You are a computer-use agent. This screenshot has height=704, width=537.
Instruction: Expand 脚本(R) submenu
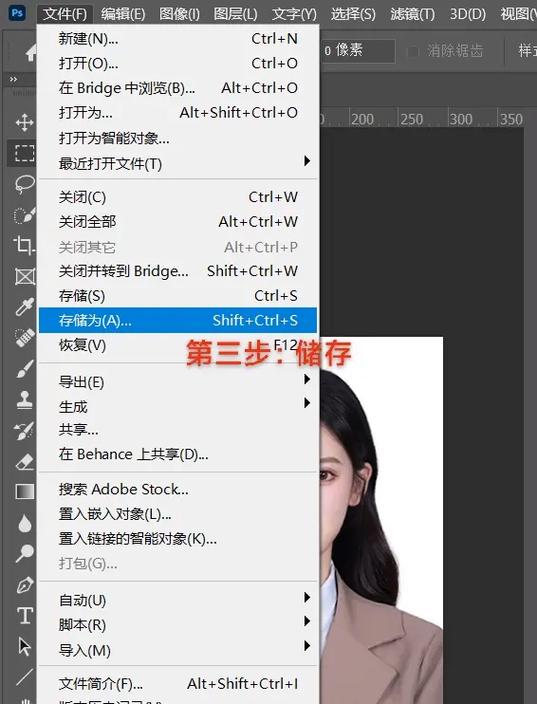(x=178, y=625)
